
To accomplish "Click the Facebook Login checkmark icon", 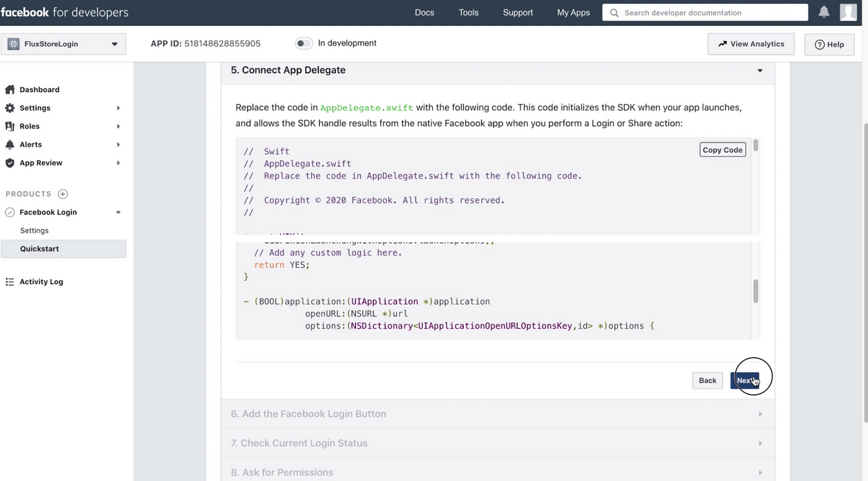I will click(x=10, y=212).
